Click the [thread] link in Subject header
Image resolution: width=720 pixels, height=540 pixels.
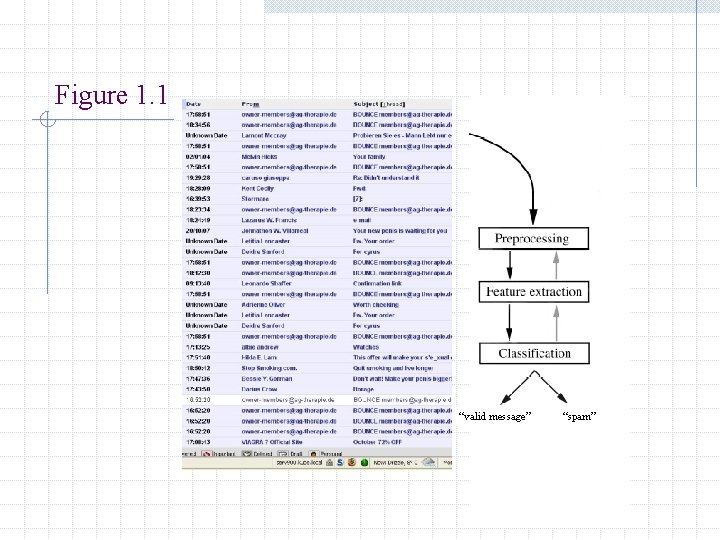(393, 104)
